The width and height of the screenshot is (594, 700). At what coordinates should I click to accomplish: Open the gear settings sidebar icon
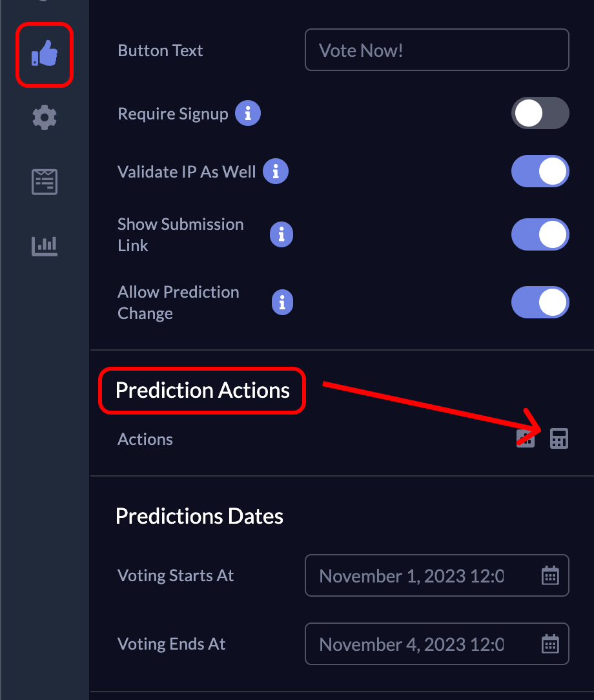(45, 118)
